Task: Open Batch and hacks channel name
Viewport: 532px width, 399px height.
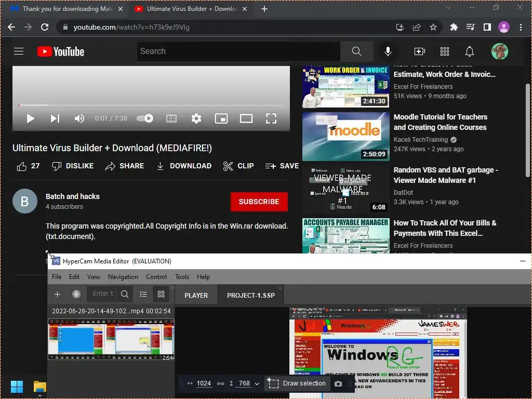Action: click(73, 196)
